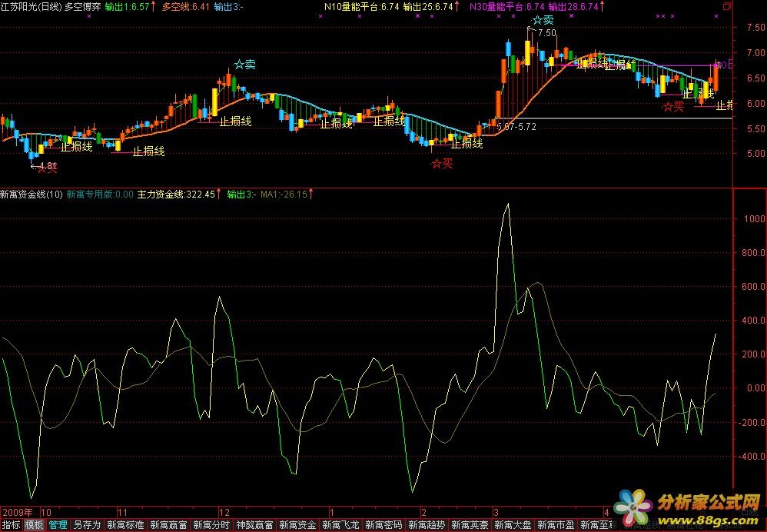The height and width of the screenshot is (532, 767).
Task: Select the 管理 tab
Action: point(58,525)
